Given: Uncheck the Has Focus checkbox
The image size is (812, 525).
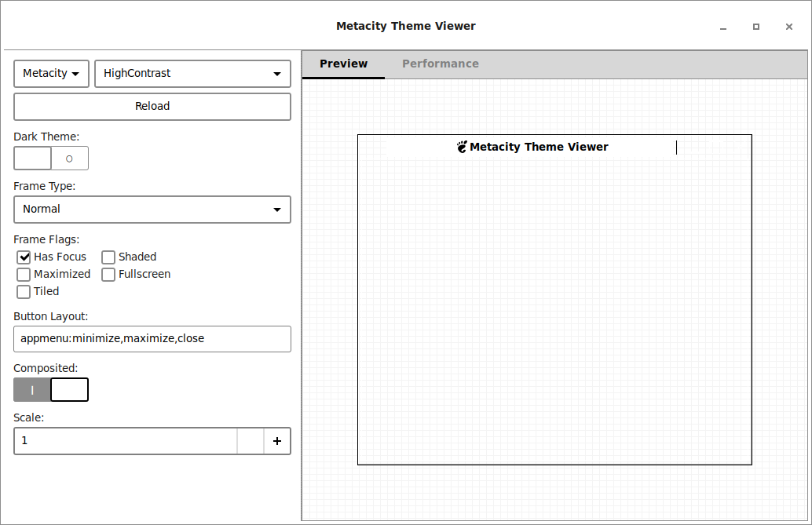Looking at the screenshot, I should coord(24,257).
